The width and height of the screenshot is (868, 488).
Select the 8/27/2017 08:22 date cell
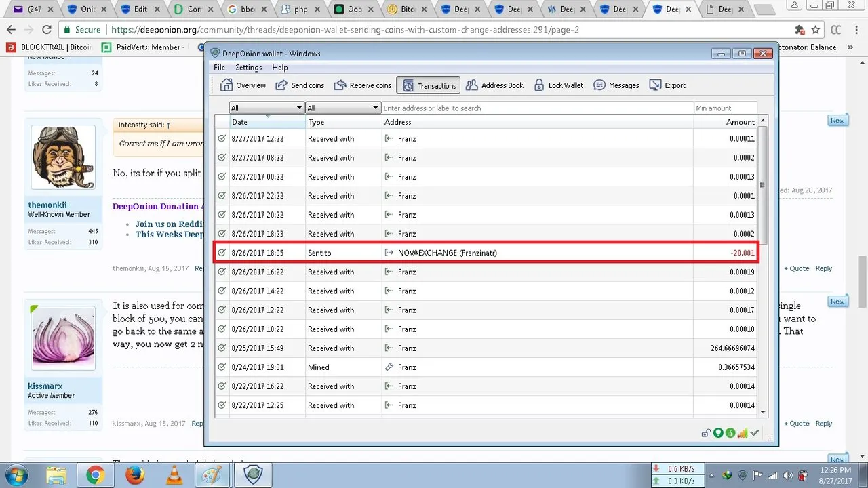tap(267, 157)
